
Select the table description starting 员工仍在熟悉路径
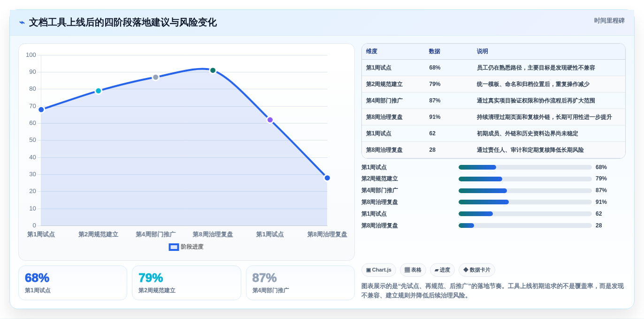[536, 68]
